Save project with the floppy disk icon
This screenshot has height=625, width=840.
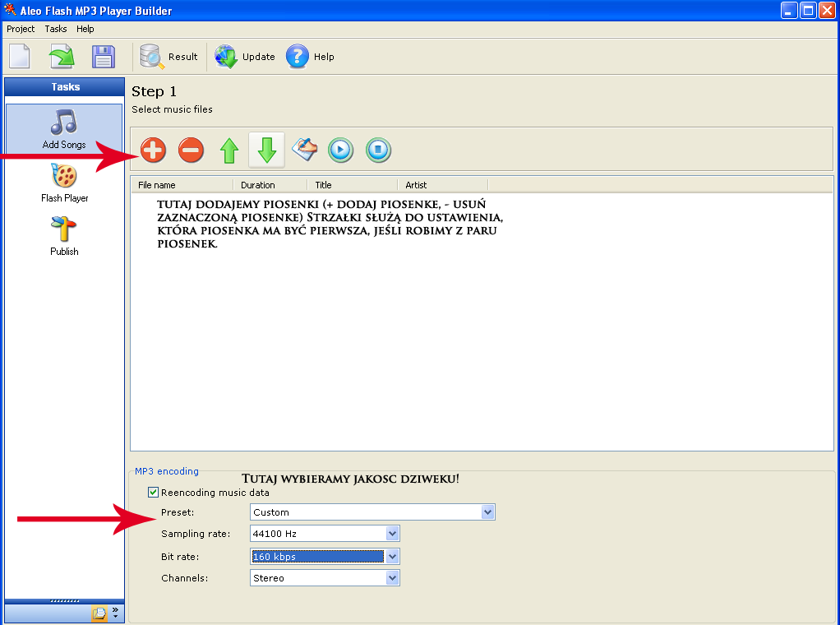tap(104, 56)
